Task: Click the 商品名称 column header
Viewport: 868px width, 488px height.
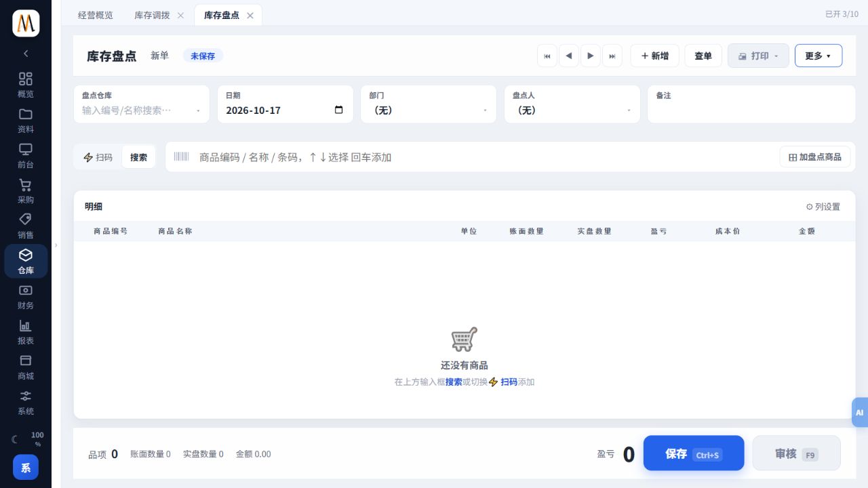Action: click(x=175, y=231)
